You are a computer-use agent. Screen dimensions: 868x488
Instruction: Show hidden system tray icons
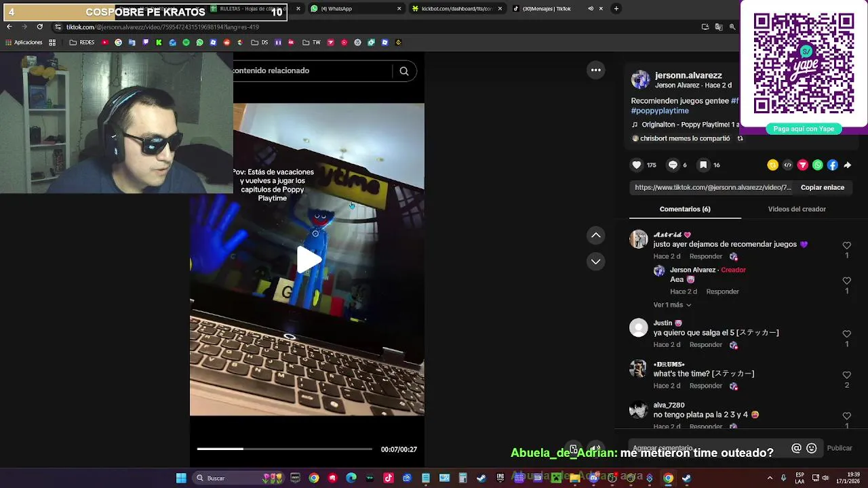point(770,479)
